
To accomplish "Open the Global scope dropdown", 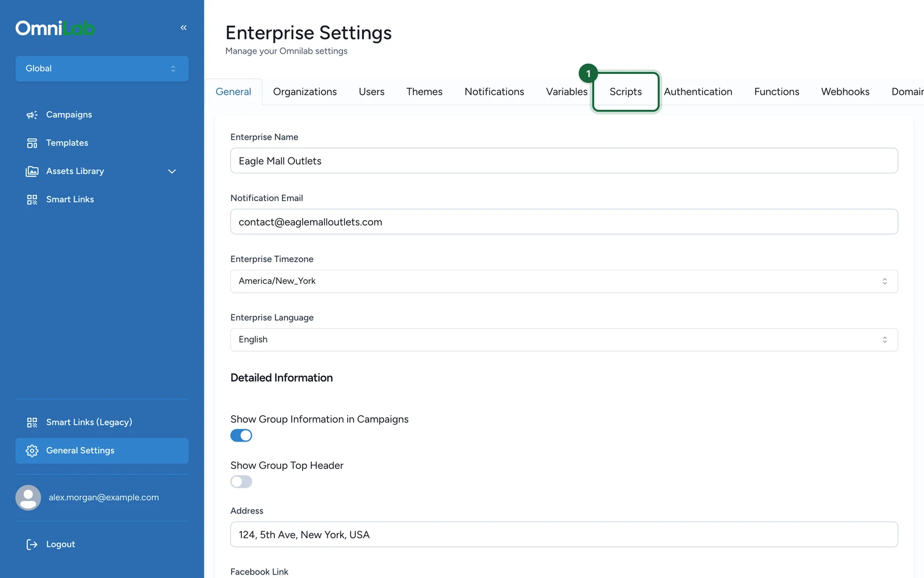I will point(102,69).
